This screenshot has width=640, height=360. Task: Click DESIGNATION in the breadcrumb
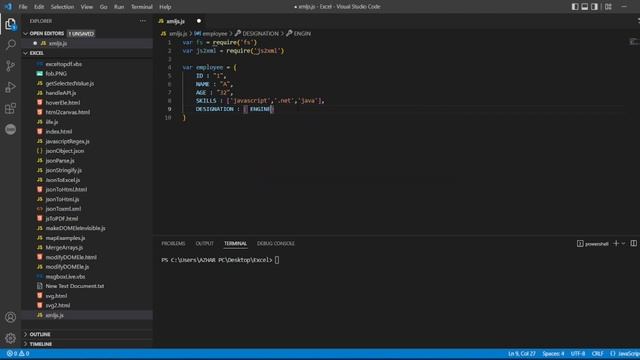(260, 33)
